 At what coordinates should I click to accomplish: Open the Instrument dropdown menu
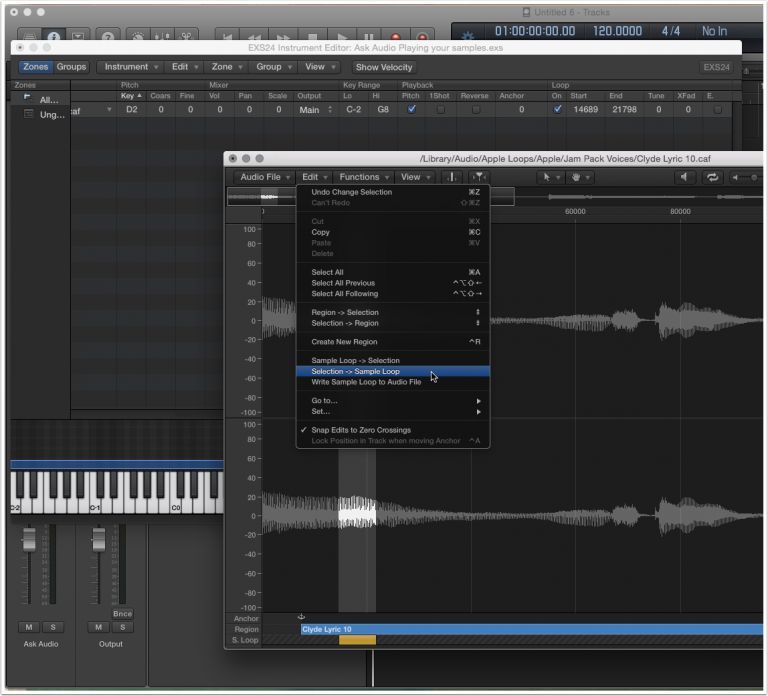tap(131, 67)
